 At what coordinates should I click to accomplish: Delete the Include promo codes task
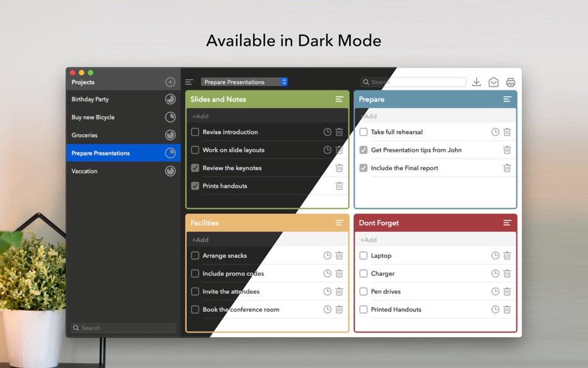click(339, 273)
